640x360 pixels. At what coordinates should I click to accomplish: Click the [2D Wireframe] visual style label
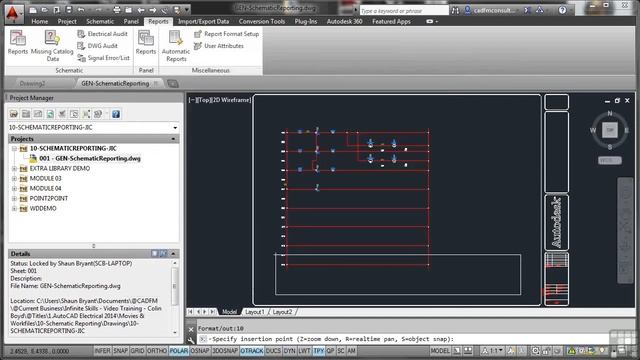pos(230,100)
